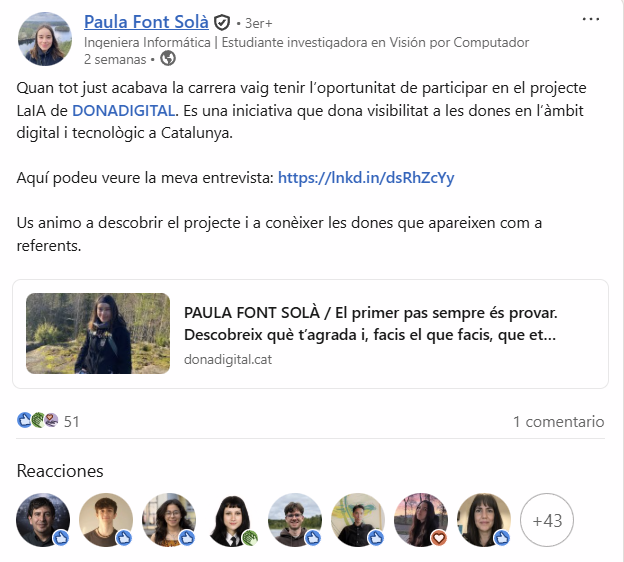Viewport: 624px width, 562px height.
Task: Click first reactor avatar with like badge
Action: (43, 520)
